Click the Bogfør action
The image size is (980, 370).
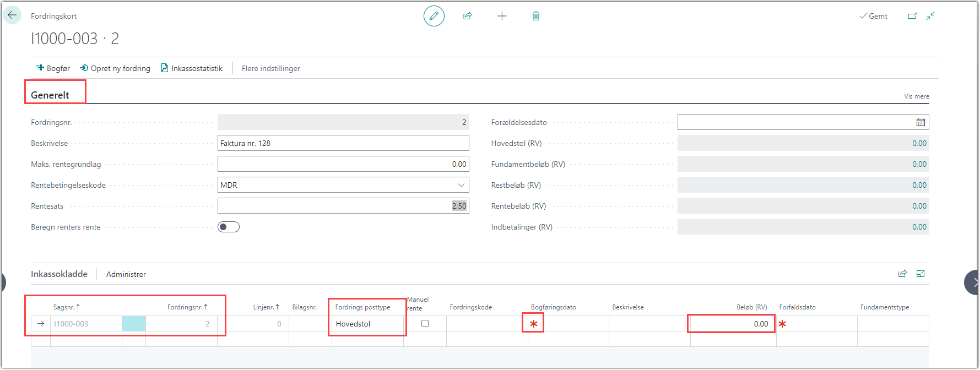[53, 68]
